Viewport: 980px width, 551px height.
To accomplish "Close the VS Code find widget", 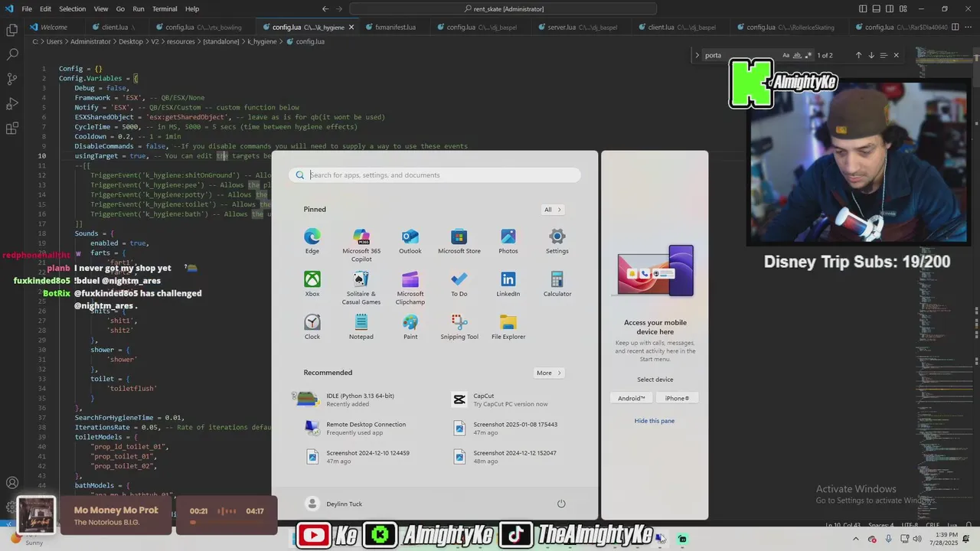I will (x=896, y=55).
